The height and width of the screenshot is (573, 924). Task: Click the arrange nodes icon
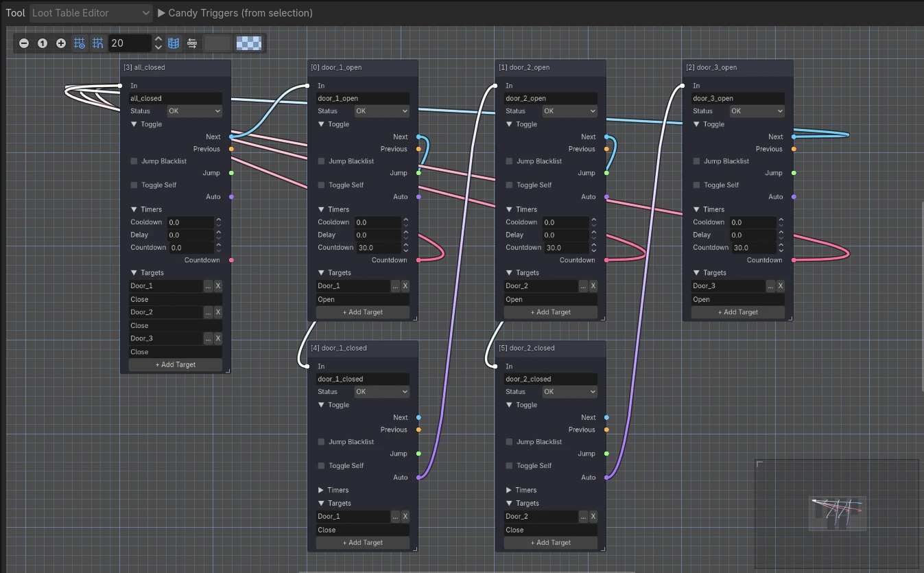pyautogui.click(x=192, y=43)
